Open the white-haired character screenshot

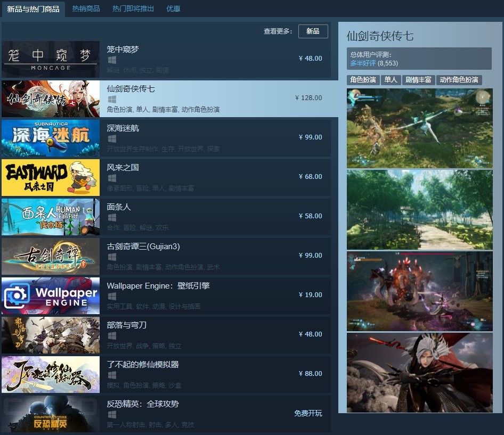(419, 373)
